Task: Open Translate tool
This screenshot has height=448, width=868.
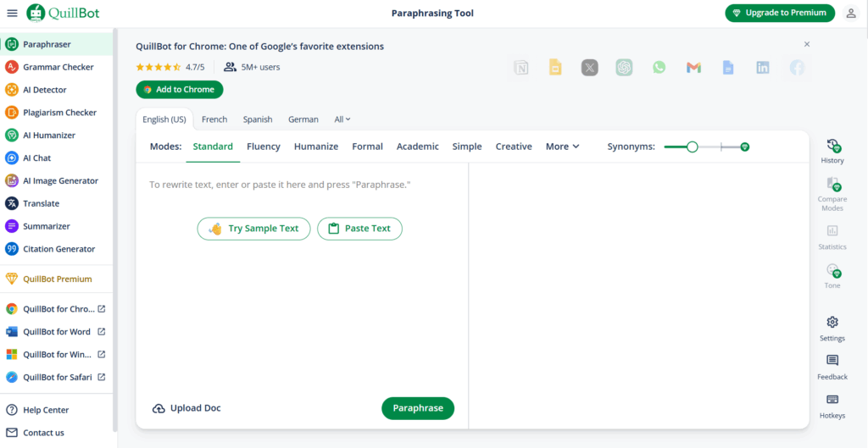Action: point(57,203)
